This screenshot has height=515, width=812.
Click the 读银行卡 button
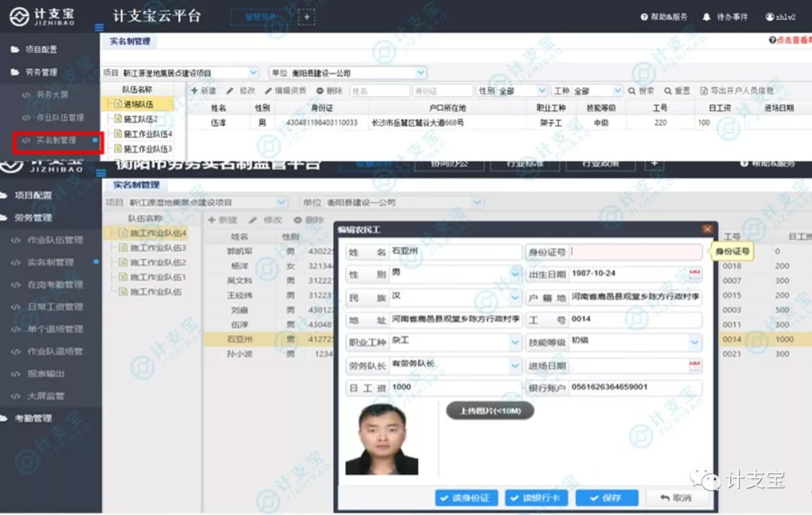click(x=536, y=498)
